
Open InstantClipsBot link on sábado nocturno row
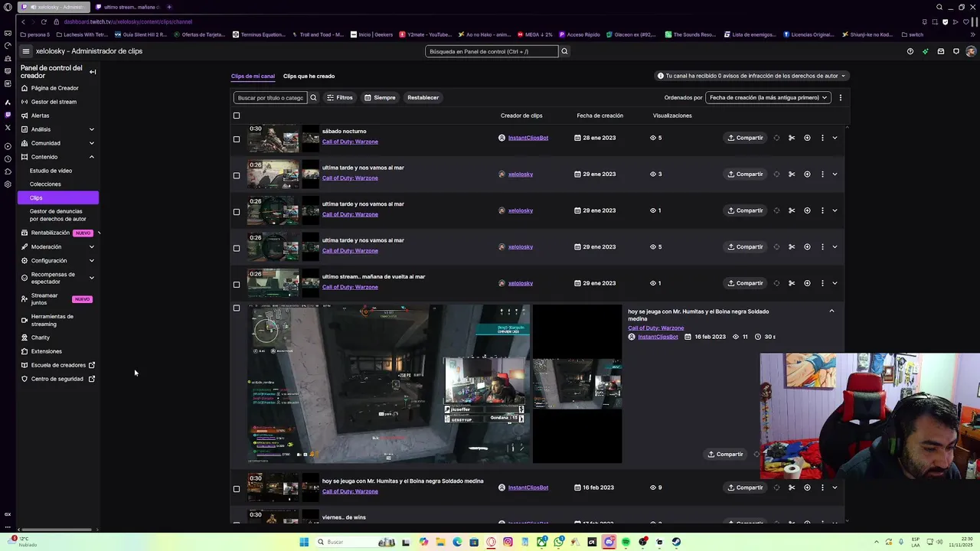pyautogui.click(x=528, y=138)
